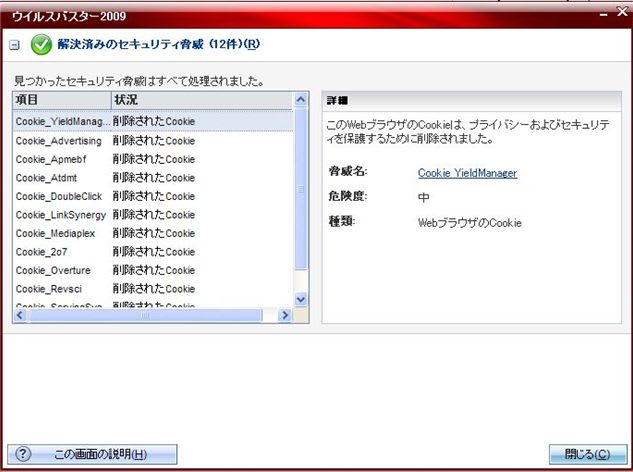Click the horizontal scroll right arrow
The width and height of the screenshot is (633, 472).
(x=285, y=315)
